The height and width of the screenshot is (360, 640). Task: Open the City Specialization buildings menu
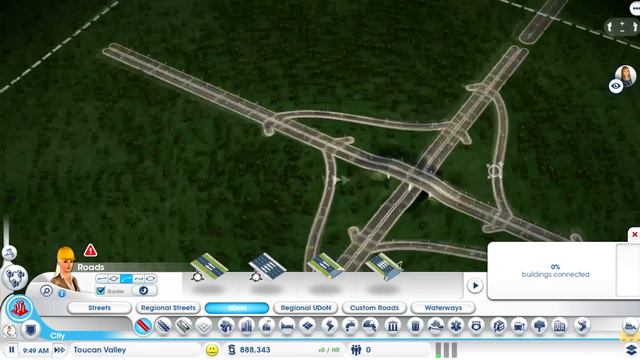pyautogui.click(x=560, y=326)
